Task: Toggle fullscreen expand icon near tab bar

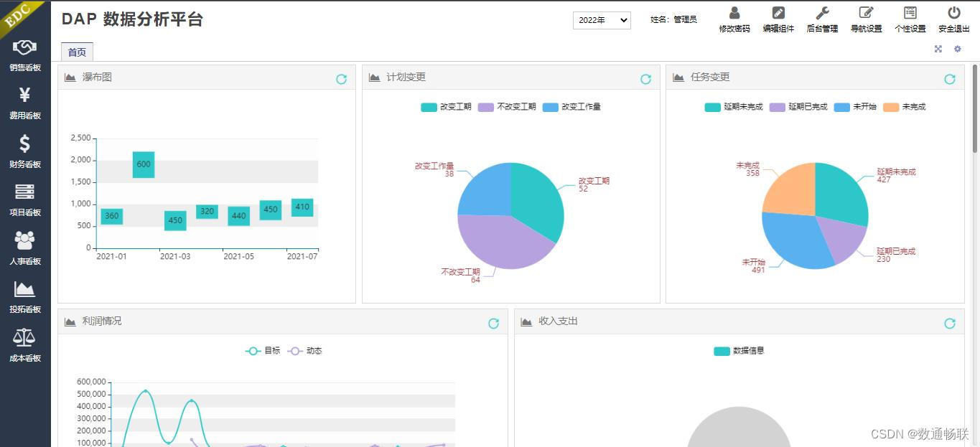Action: [938, 49]
